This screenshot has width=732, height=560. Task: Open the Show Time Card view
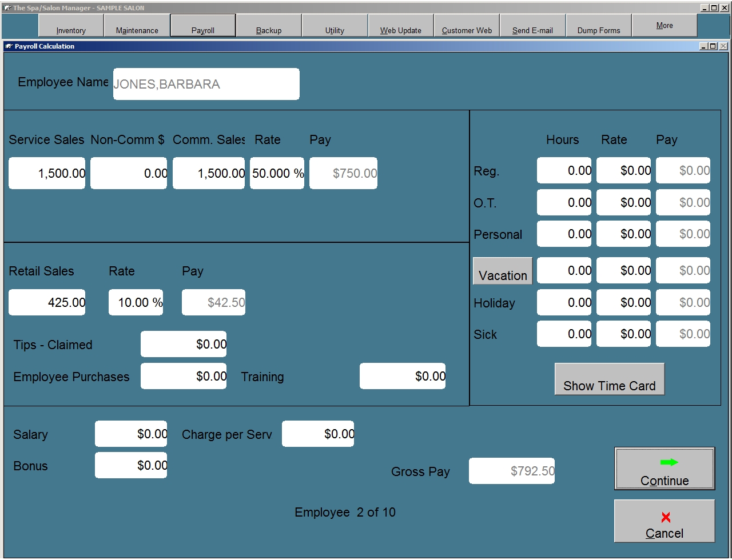coord(609,379)
